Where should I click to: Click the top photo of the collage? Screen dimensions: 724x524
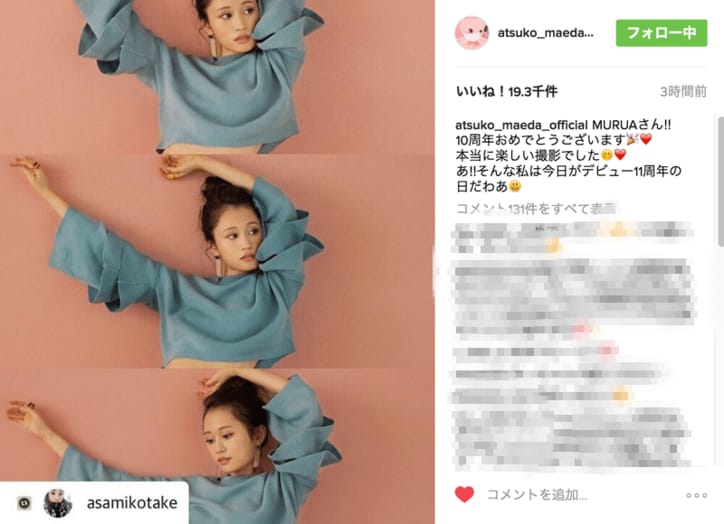(217, 77)
